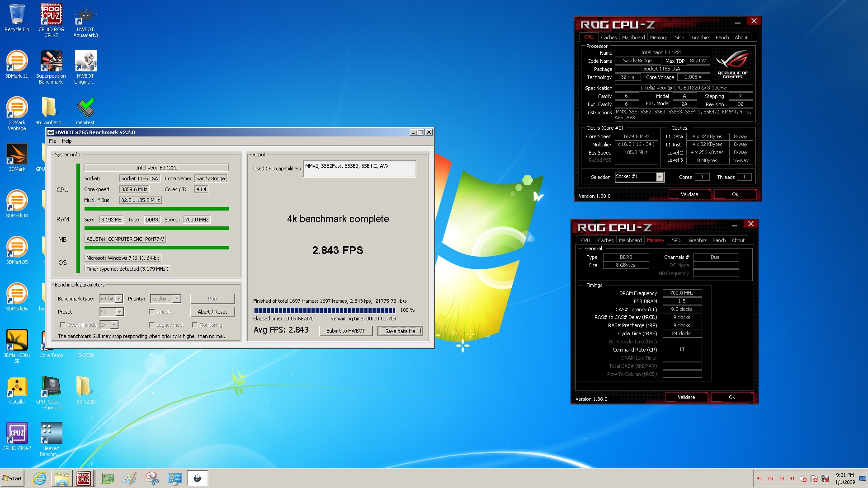868x488 pixels.
Task: Switch to Bench tab in lower CPU-Z window
Action: pyautogui.click(x=719, y=240)
